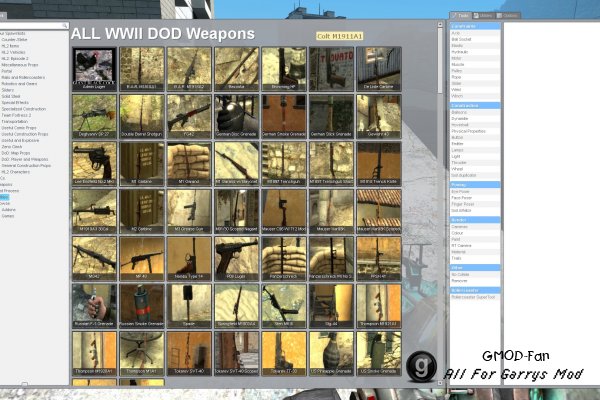Select the Degtyarev DP-27 machine gun icon
The height and width of the screenshot is (400, 600).
[94, 116]
